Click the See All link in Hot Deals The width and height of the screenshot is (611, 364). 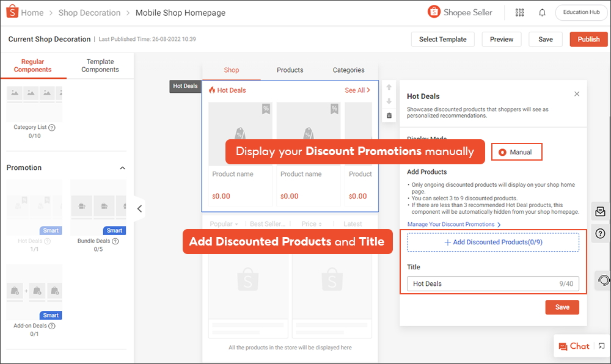[357, 90]
